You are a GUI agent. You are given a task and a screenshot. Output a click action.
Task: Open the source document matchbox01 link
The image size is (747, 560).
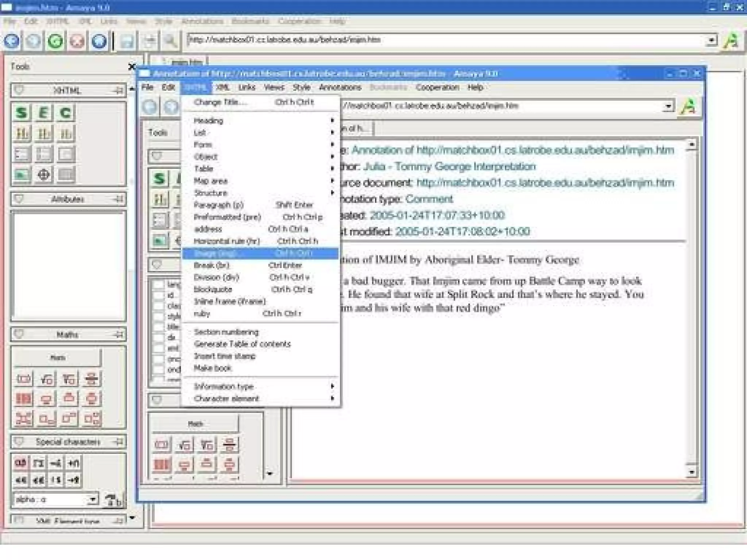[545, 182]
